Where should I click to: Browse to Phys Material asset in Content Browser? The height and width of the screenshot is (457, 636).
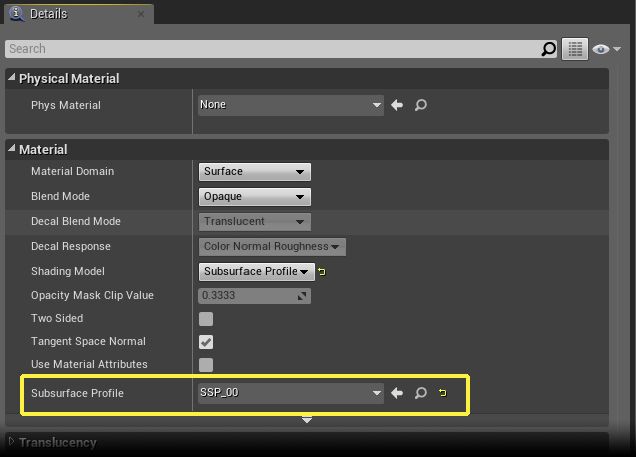421,105
